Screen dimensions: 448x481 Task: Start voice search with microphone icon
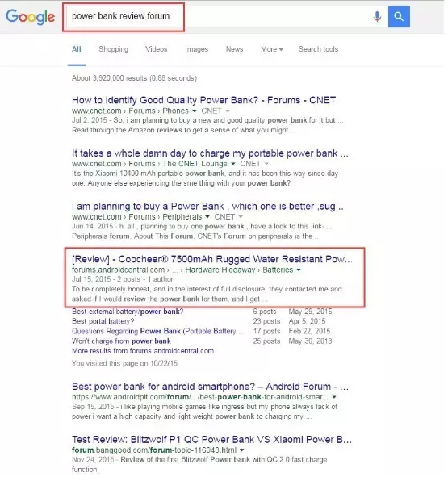coord(377,17)
